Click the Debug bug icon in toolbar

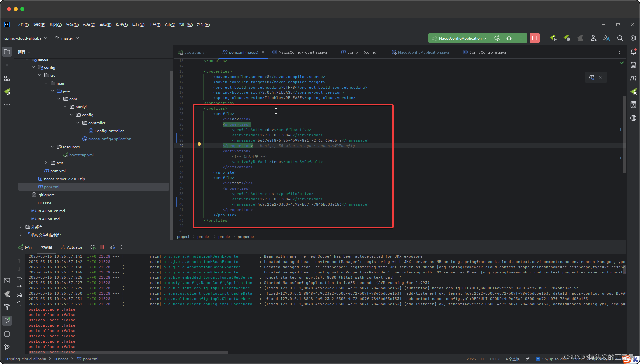509,38
